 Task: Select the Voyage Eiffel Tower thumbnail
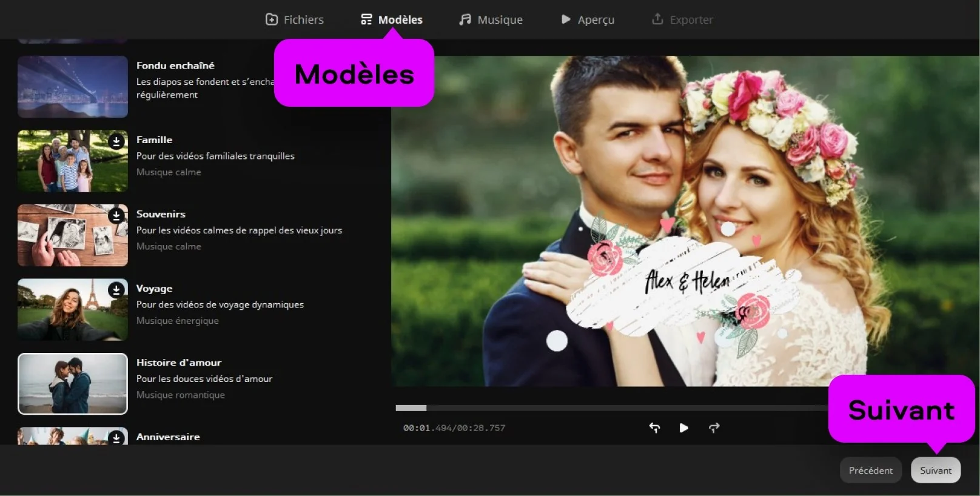(73, 310)
